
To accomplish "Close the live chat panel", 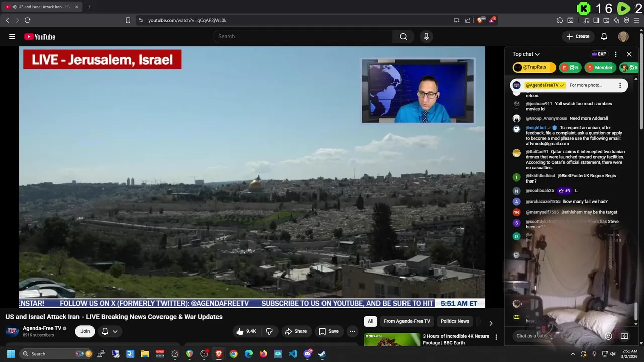I will coord(629,54).
